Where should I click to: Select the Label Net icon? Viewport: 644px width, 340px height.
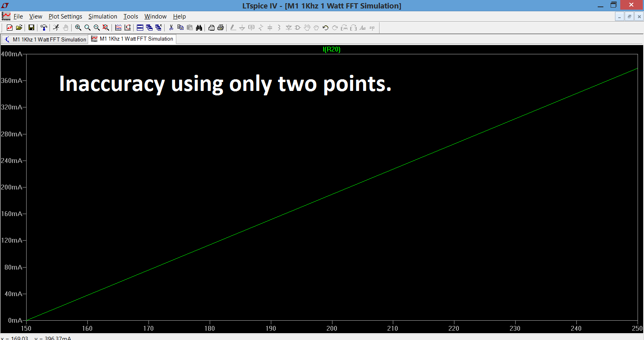tap(251, 27)
